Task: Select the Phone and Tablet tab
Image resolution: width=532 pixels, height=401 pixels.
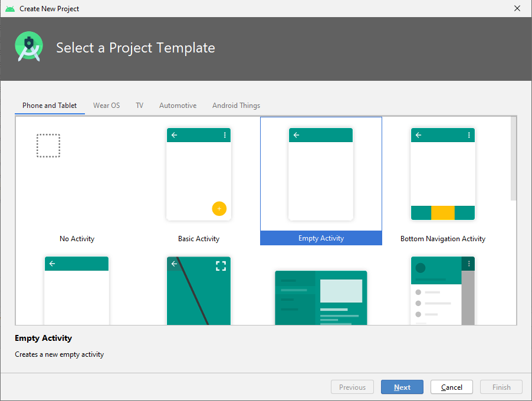Action: [x=50, y=106]
